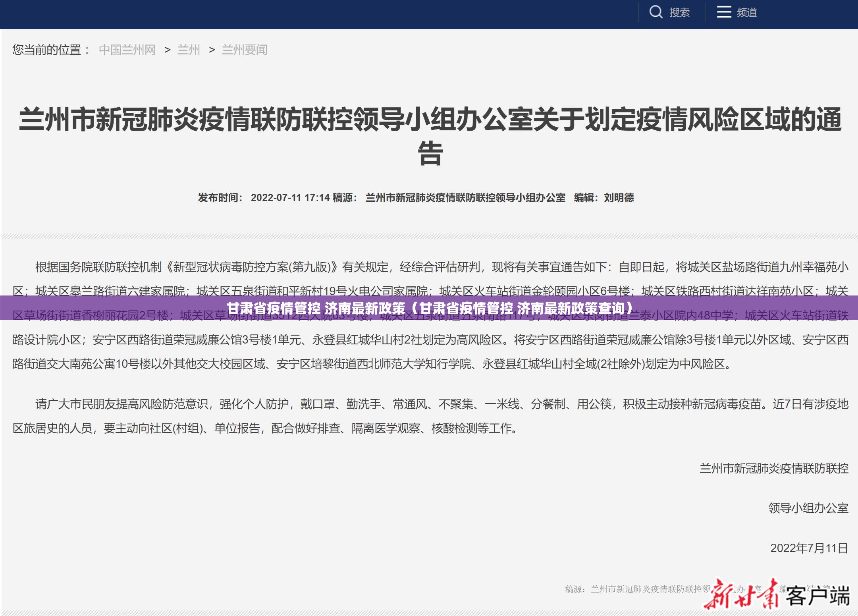The width and height of the screenshot is (858, 616).
Task: Click the first paragraph starting 根据国务院
Action: pyautogui.click(x=430, y=267)
